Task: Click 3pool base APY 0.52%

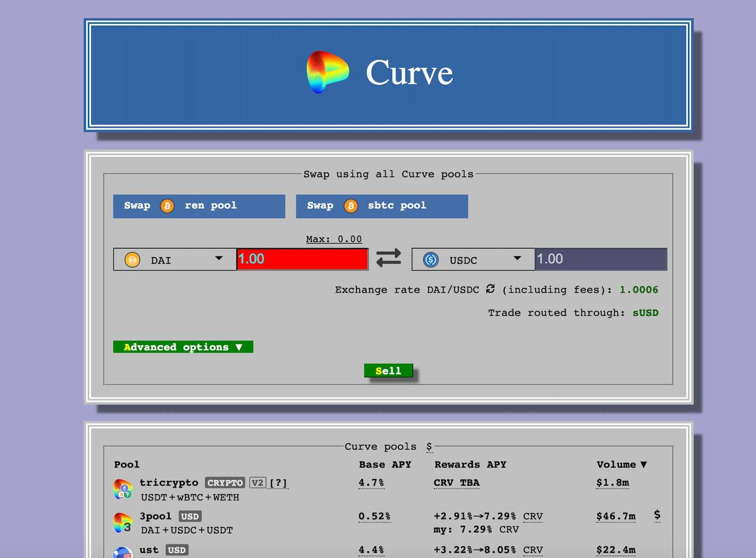Action: [374, 516]
